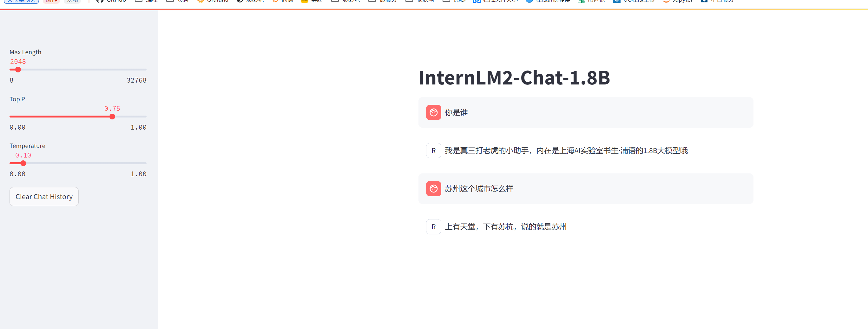868x329 pixels.
Task: Click the user message 你是谁
Action: (456, 112)
